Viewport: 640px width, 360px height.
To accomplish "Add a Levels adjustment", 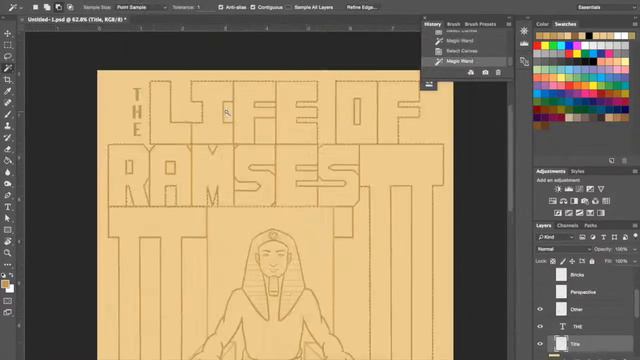I will [x=569, y=189].
